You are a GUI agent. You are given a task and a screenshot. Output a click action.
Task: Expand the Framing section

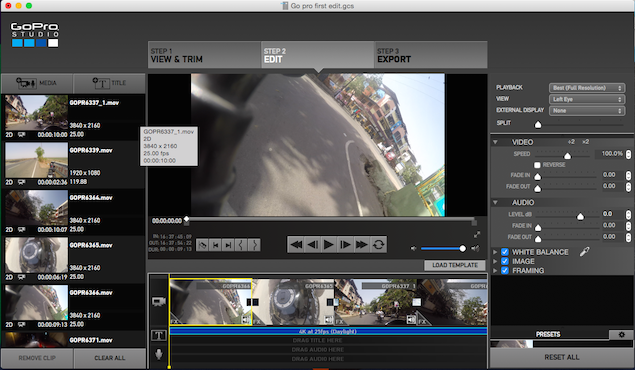click(495, 270)
